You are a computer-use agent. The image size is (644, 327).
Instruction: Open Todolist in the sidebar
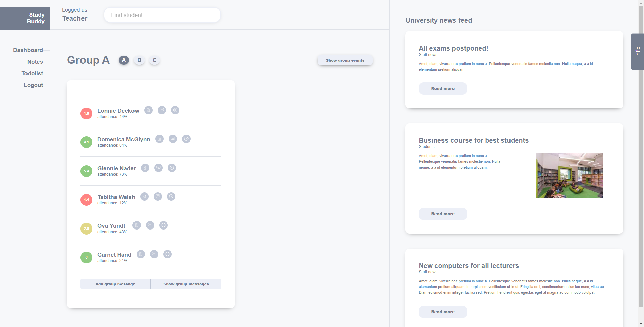point(32,73)
